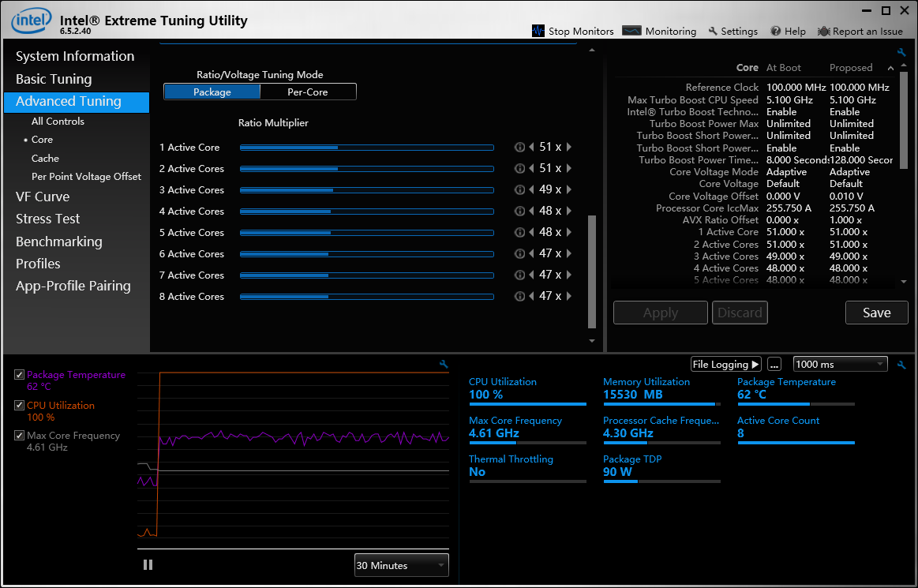Click the Report an Issue bug icon
Image resolution: width=918 pixels, height=588 pixels.
(823, 31)
